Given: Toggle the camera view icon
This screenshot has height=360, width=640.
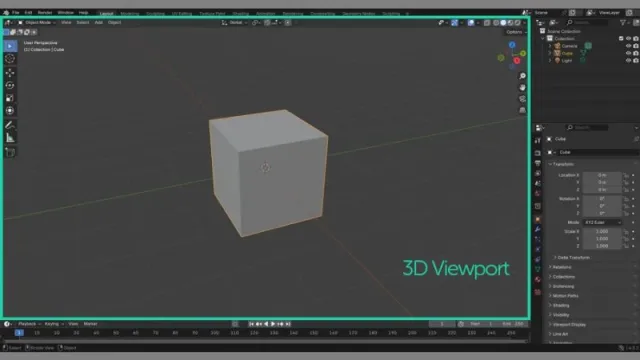Looking at the screenshot, I should [x=522, y=99].
